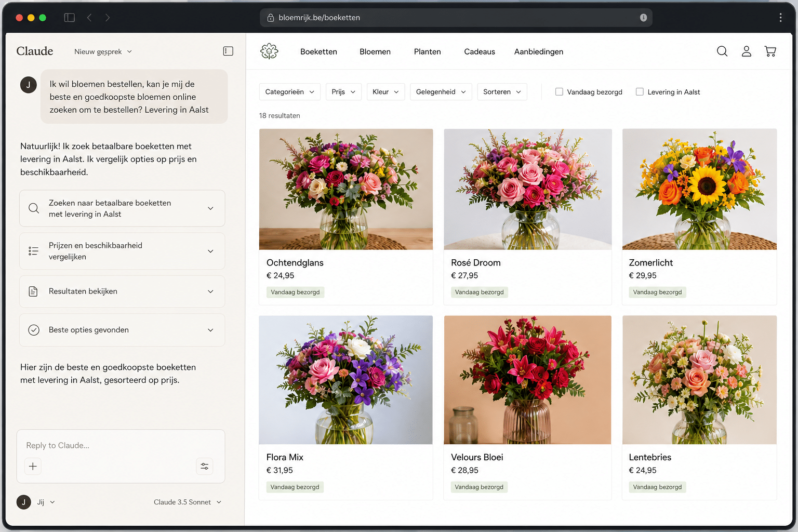Expand the Prijzen en beschikbaarheid vergelijken step
Screen dimensions: 798x532
pyautogui.click(x=122, y=251)
